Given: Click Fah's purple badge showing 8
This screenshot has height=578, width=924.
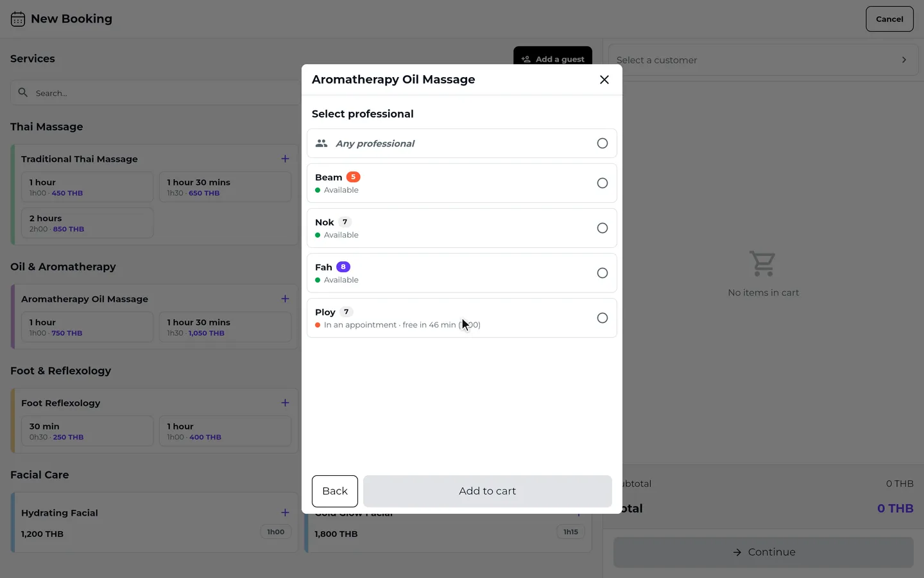Looking at the screenshot, I should click(x=343, y=267).
